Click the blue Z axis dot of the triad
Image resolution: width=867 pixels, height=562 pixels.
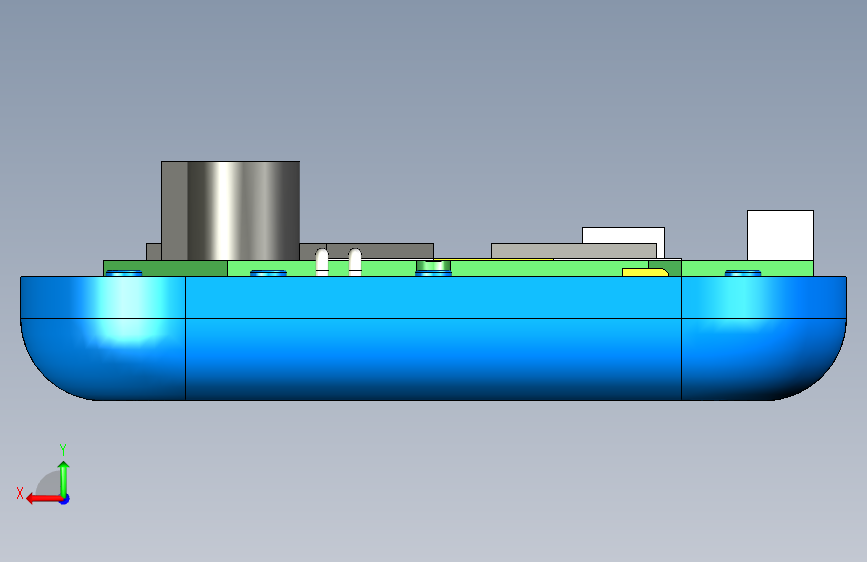tap(65, 499)
